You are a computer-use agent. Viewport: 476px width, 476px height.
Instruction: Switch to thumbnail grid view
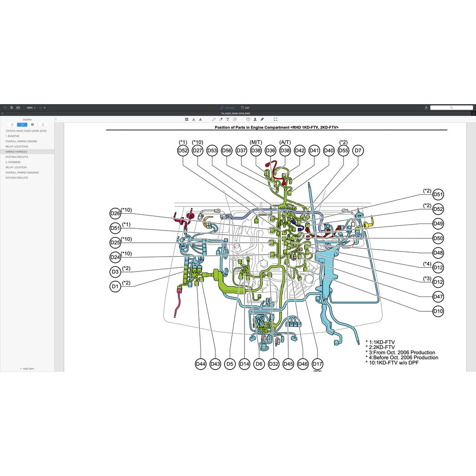(12, 107)
